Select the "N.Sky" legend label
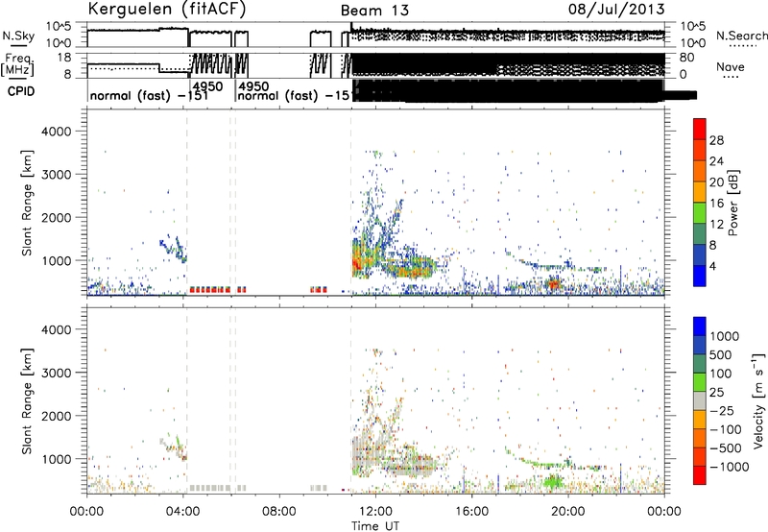The image size is (768, 532). click(18, 36)
